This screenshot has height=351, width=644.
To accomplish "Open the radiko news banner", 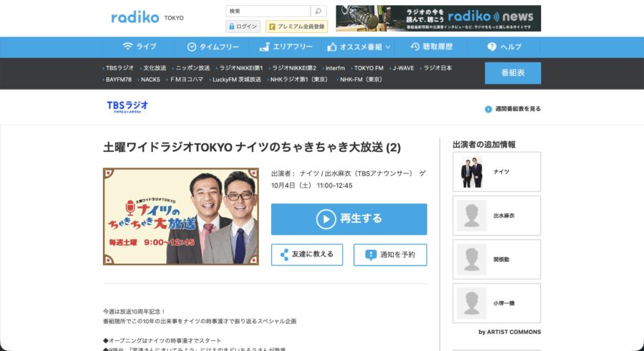I will (x=438, y=18).
